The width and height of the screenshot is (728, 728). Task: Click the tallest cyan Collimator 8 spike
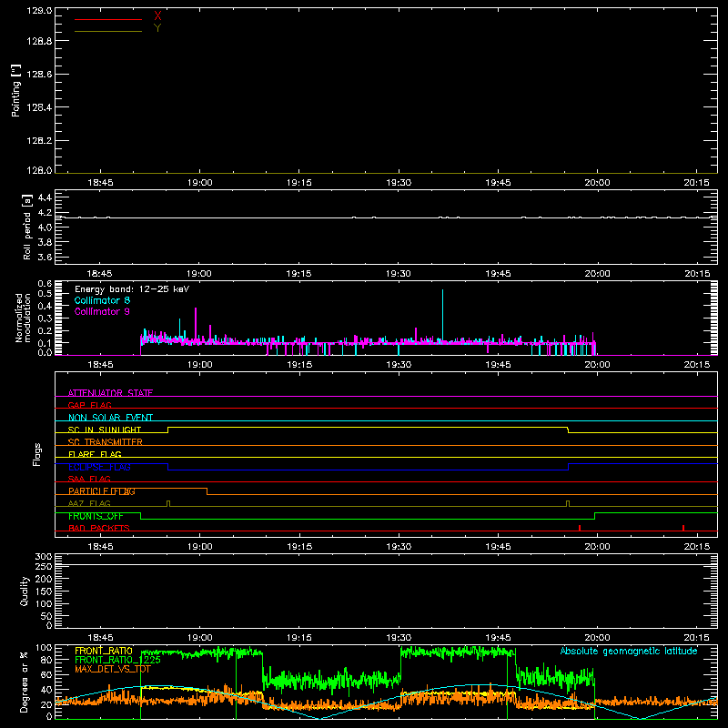[442, 316]
